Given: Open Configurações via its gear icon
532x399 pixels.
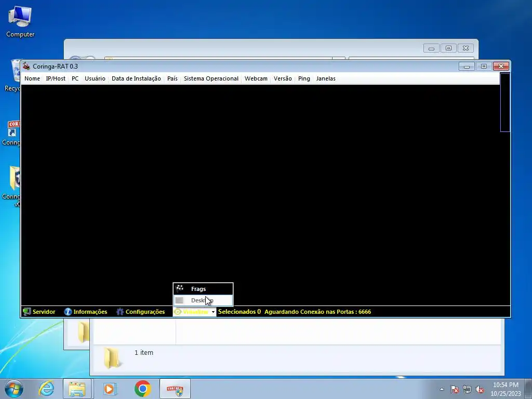Looking at the screenshot, I should pyautogui.click(x=120, y=312).
